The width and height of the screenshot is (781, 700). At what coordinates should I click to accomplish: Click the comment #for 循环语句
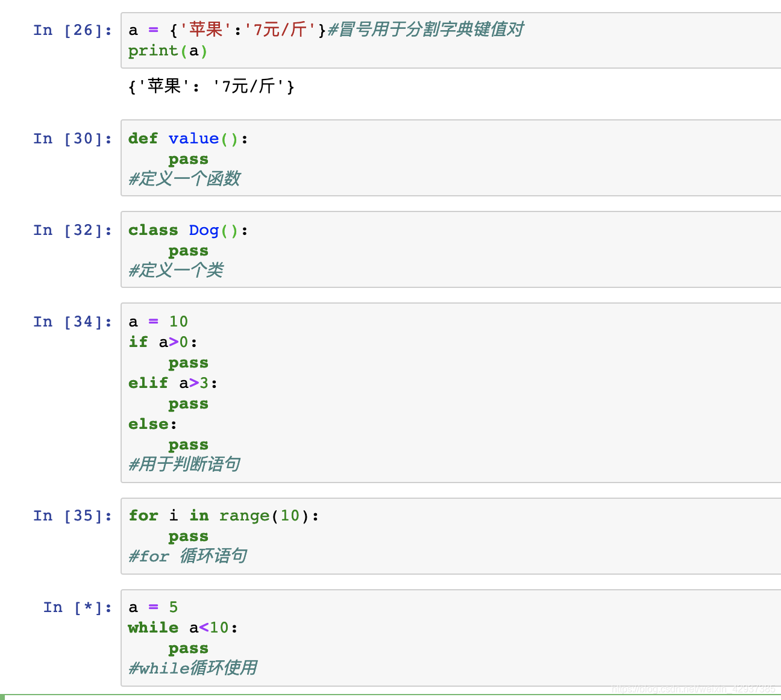tap(188, 556)
